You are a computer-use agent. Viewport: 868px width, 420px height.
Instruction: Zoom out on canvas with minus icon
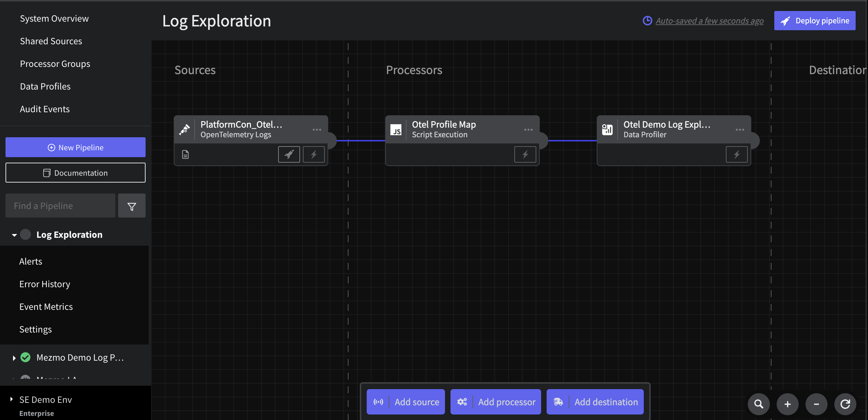816,404
